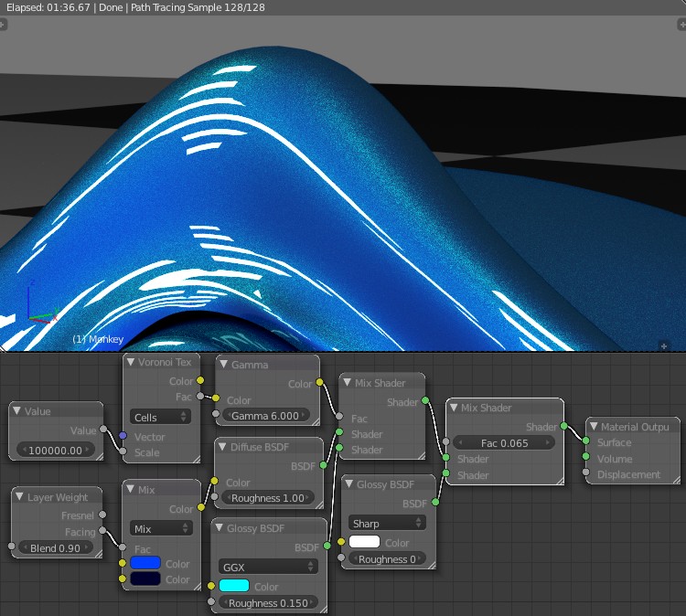Collapse the Material Output node
The width and height of the screenshot is (686, 616).
(x=594, y=426)
